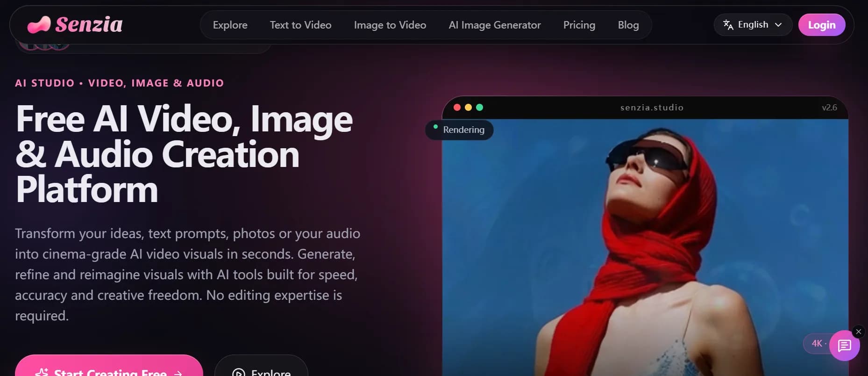Visit the Blog page
868x376 pixels.
[628, 25]
